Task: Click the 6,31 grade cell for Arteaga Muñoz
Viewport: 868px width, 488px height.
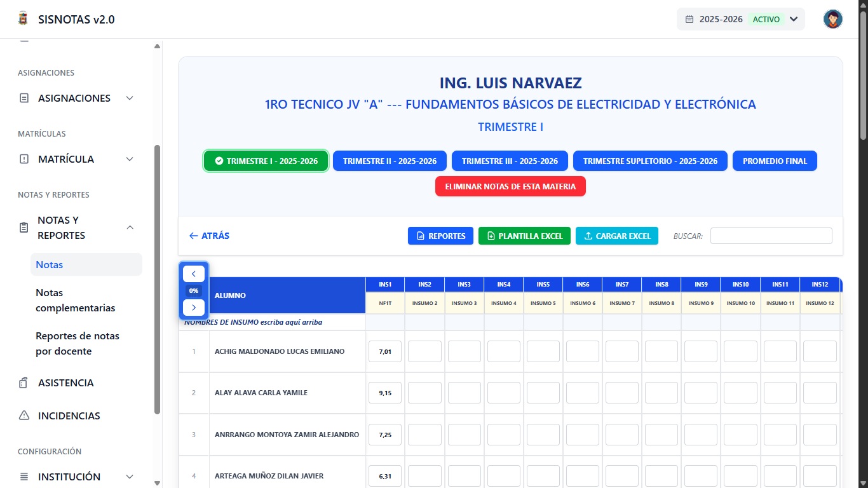Action: [x=385, y=476]
